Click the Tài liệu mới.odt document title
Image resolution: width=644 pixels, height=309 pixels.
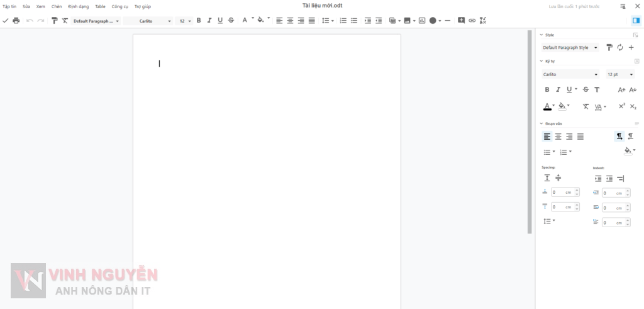pyautogui.click(x=322, y=6)
